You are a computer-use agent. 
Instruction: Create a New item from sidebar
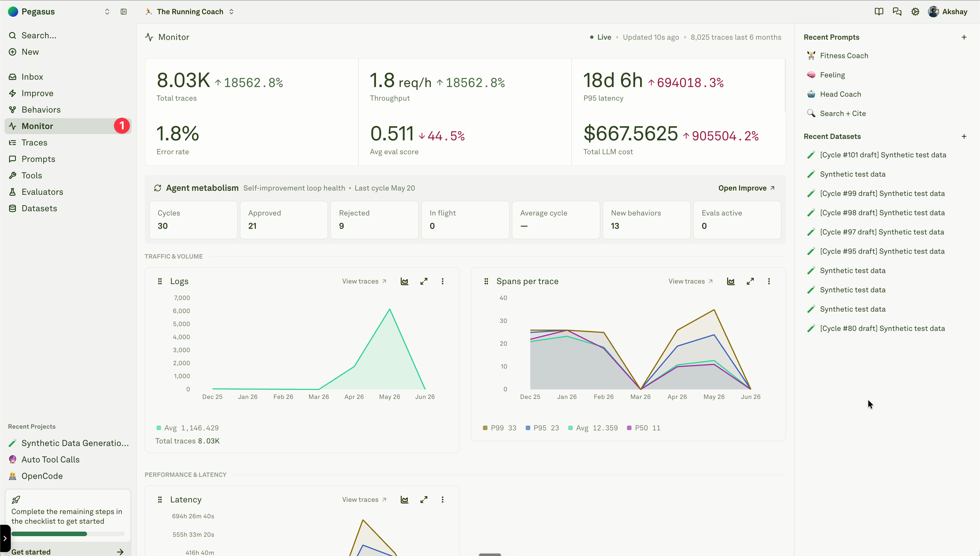[68, 52]
